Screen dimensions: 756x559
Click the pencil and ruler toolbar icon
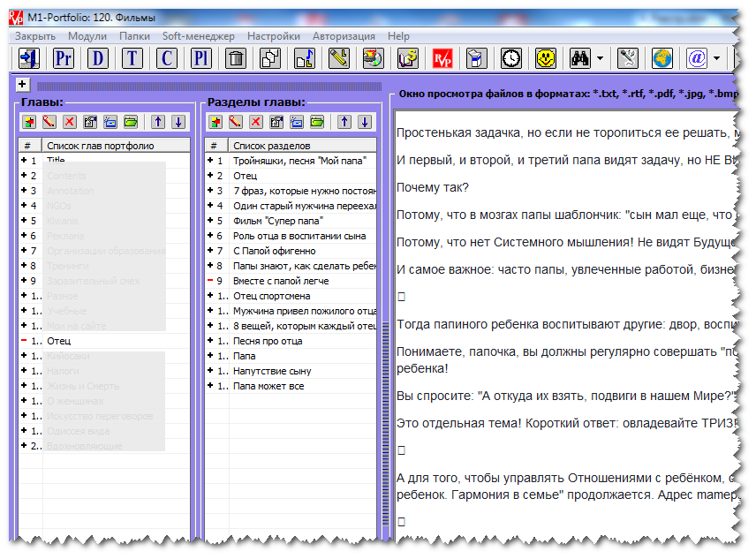click(339, 59)
